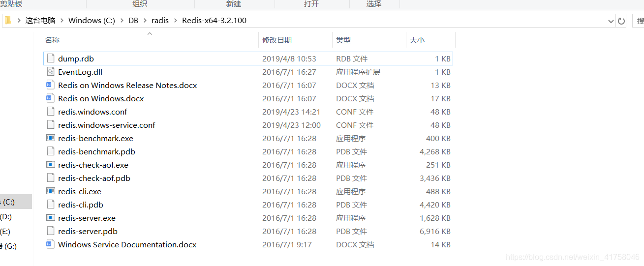This screenshot has width=644, height=266.
Task: Click the redis-cli.pdb file icon
Action: tap(50, 205)
